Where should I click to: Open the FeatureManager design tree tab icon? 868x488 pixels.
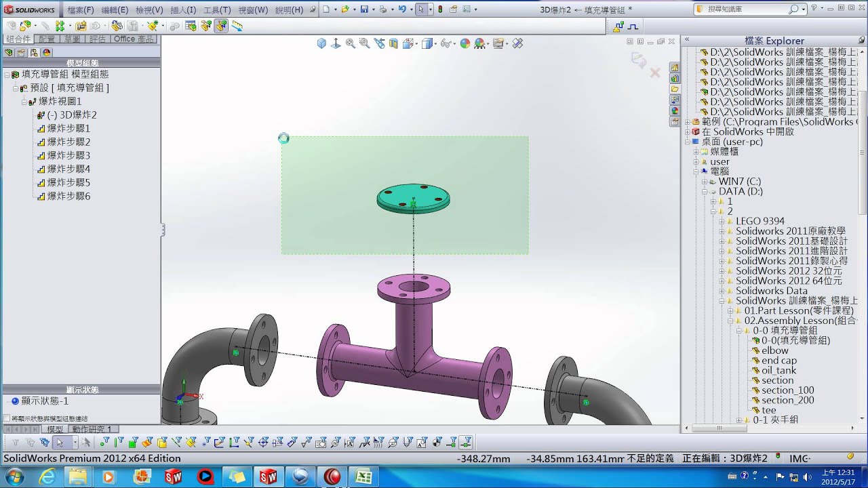coord(9,52)
